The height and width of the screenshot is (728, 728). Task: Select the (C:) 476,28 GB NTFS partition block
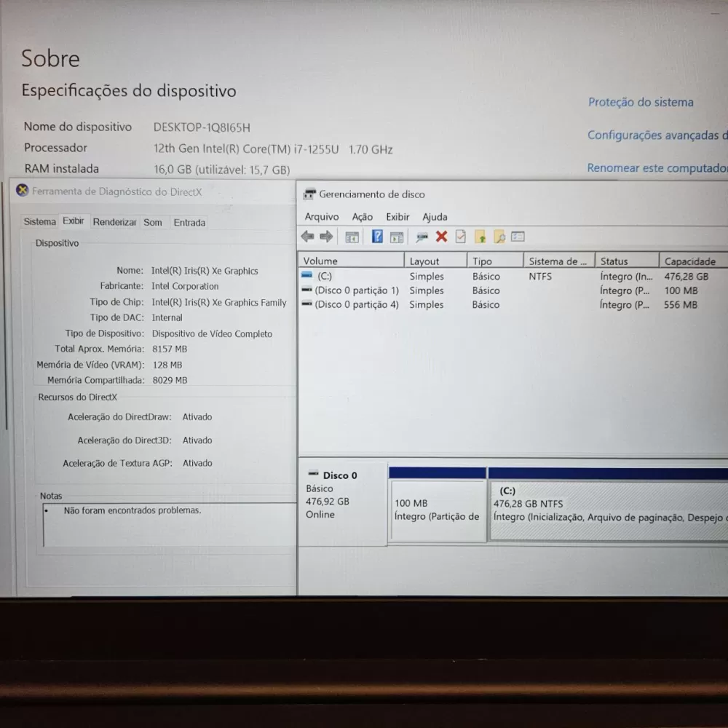pos(609,510)
